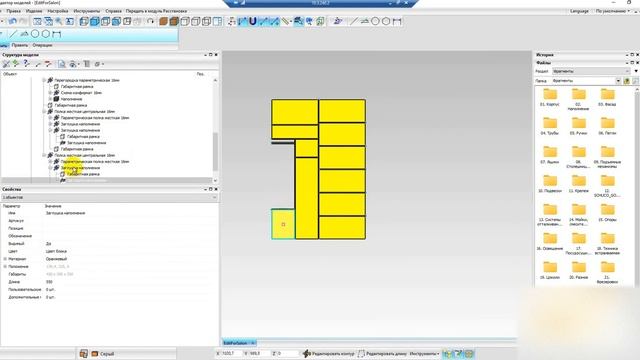Click the crossed tools icon in Структура модели

pos(6,64)
